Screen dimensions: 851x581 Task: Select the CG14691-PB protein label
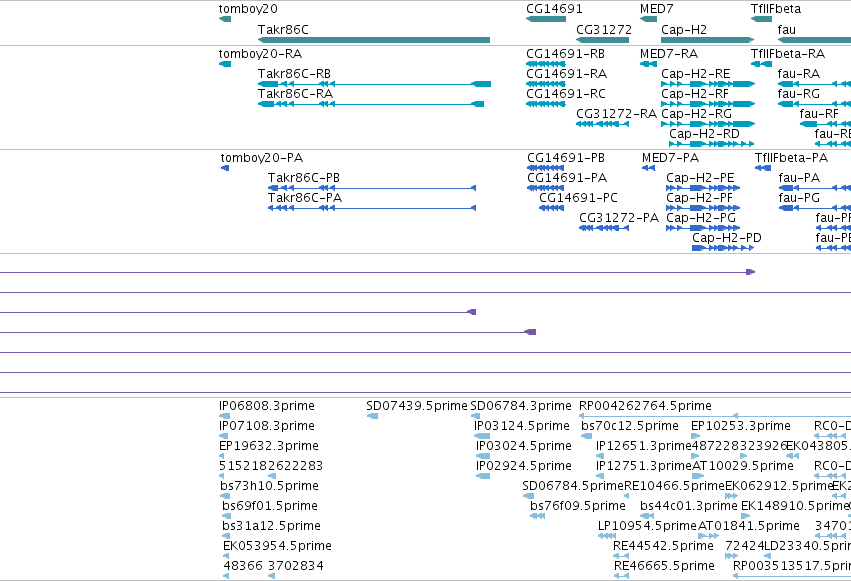click(566, 158)
